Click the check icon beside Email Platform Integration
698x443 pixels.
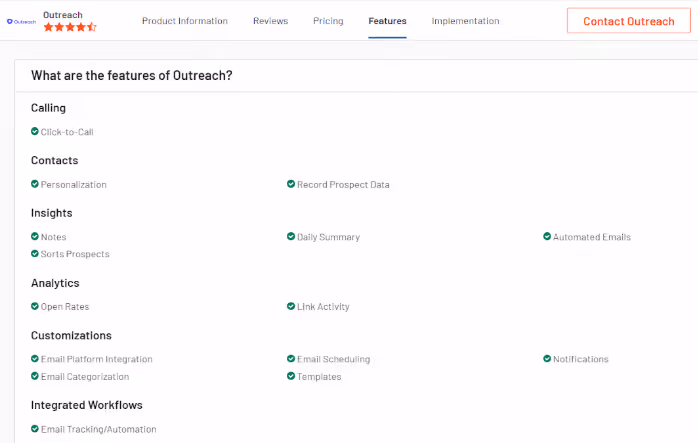click(x=35, y=359)
